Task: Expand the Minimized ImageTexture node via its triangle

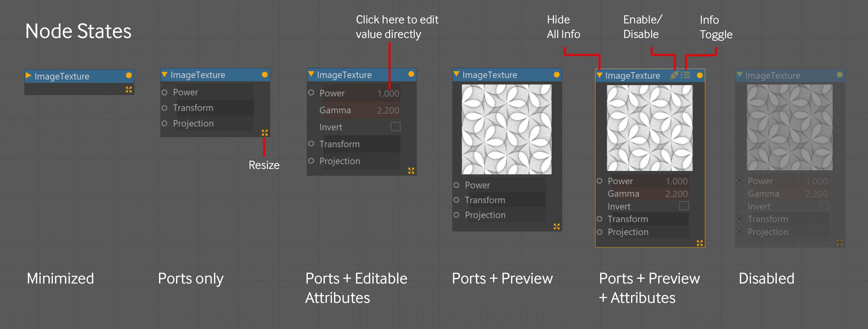Action: point(28,76)
